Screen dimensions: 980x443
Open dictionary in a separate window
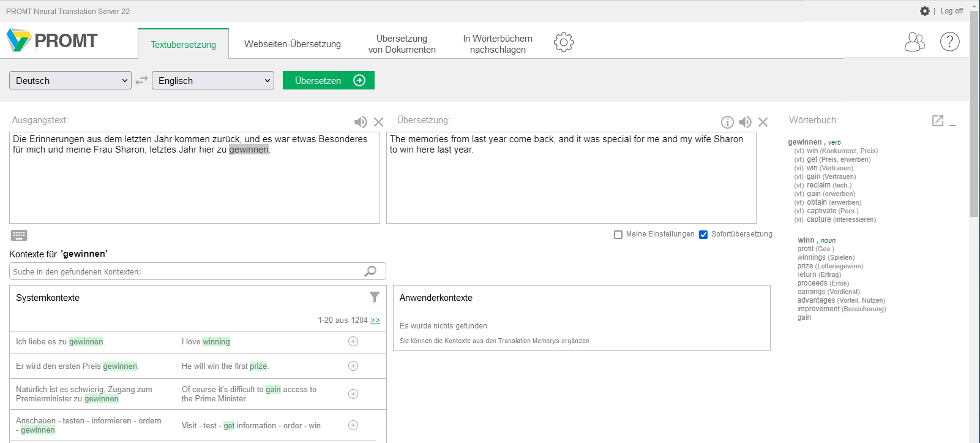937,121
